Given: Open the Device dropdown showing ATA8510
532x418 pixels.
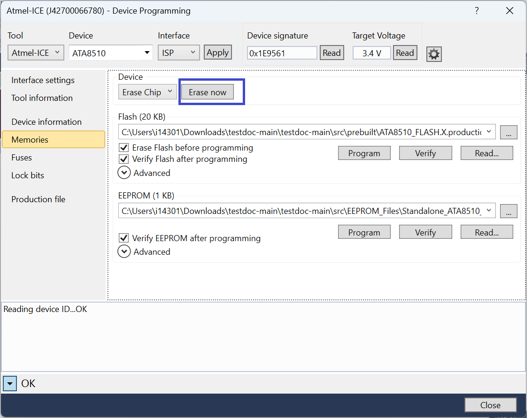Looking at the screenshot, I should [111, 53].
